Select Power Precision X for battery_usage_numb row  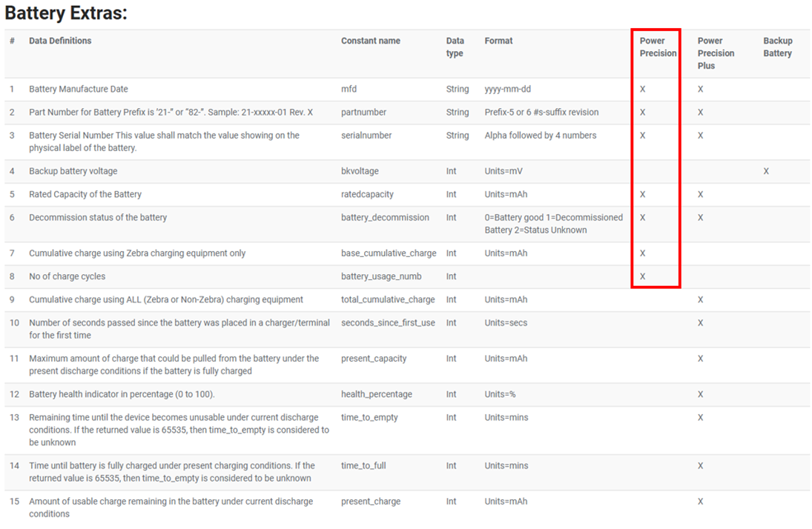[642, 276]
